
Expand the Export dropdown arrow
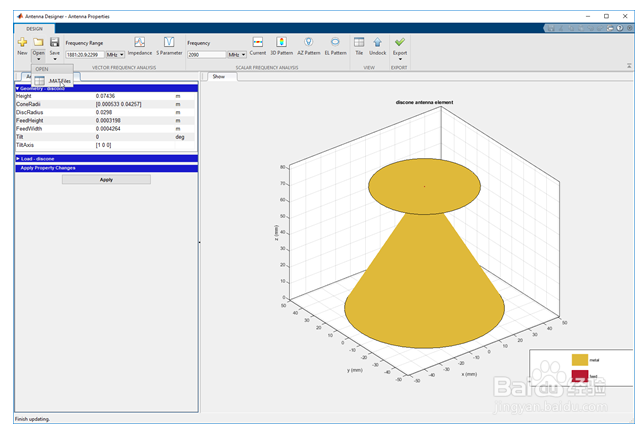click(x=400, y=59)
